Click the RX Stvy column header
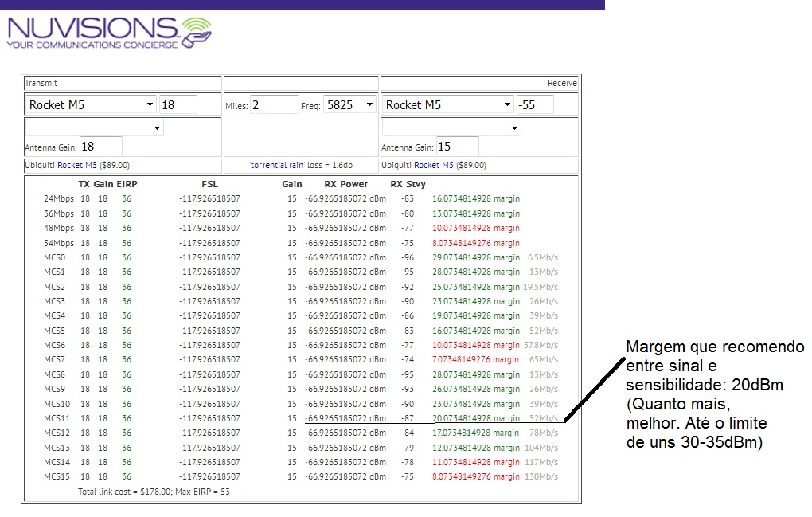 click(408, 184)
